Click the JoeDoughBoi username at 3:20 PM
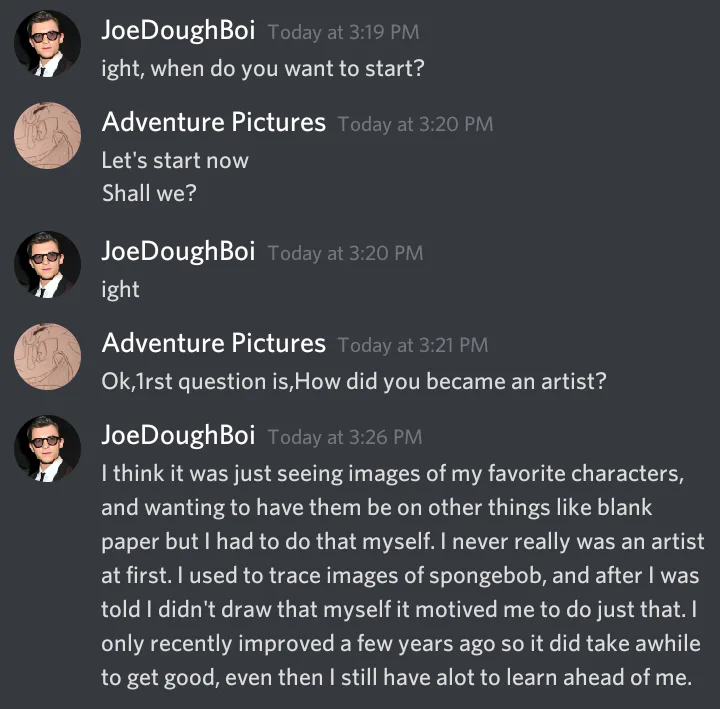The width and height of the screenshot is (720, 709). coord(178,251)
